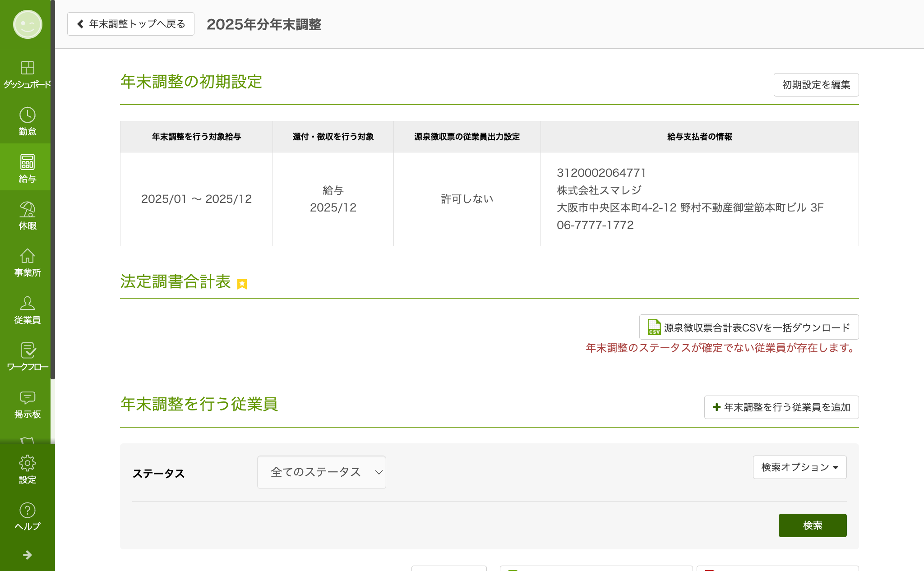This screenshot has width=924, height=571.
Task: Open the ダッシュボード dashboard icon
Action: [27, 68]
